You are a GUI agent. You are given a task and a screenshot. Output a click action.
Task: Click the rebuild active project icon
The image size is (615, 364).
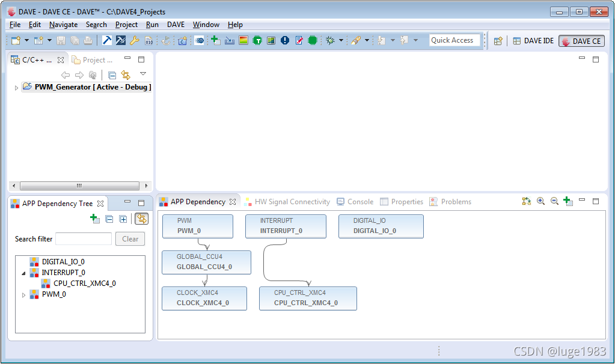(121, 40)
